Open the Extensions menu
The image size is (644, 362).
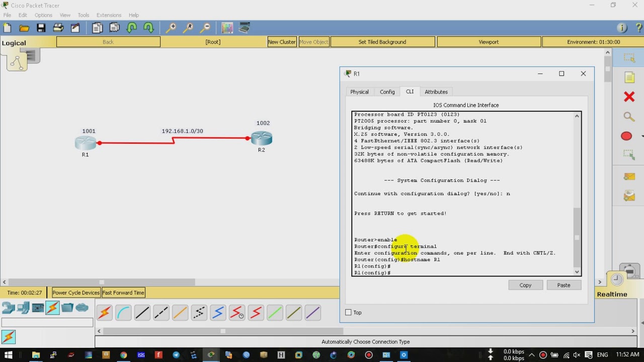(109, 15)
